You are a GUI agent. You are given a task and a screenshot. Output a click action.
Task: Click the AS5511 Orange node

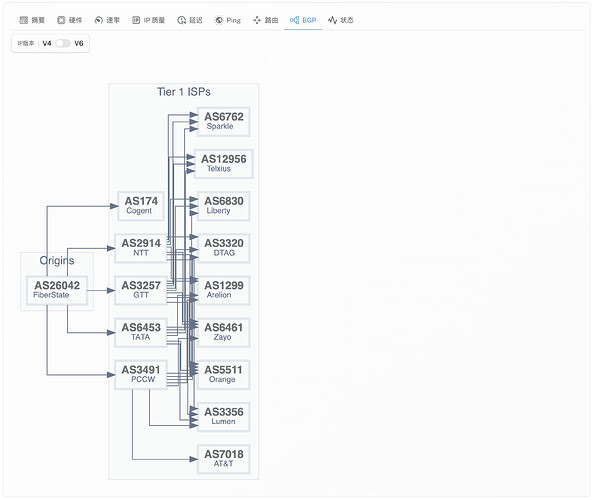pos(224,374)
